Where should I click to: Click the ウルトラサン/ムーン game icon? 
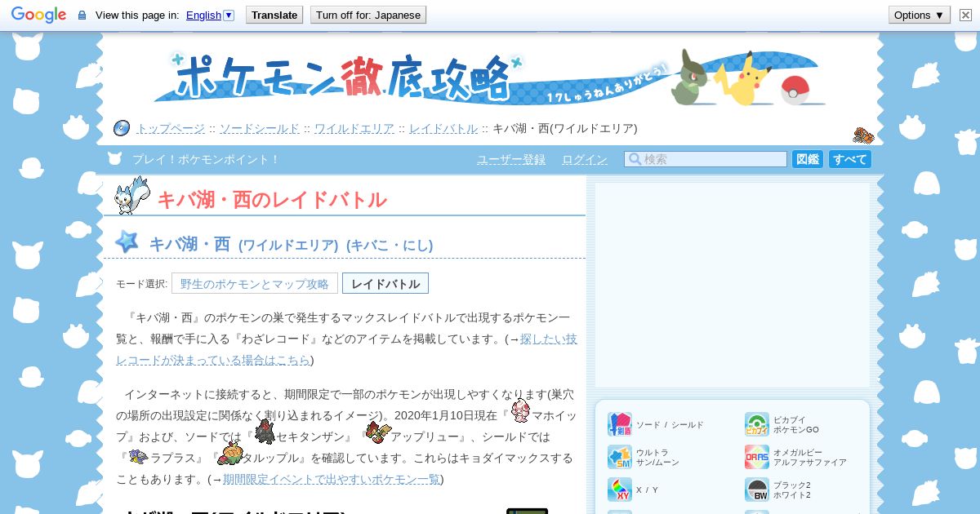click(x=620, y=457)
